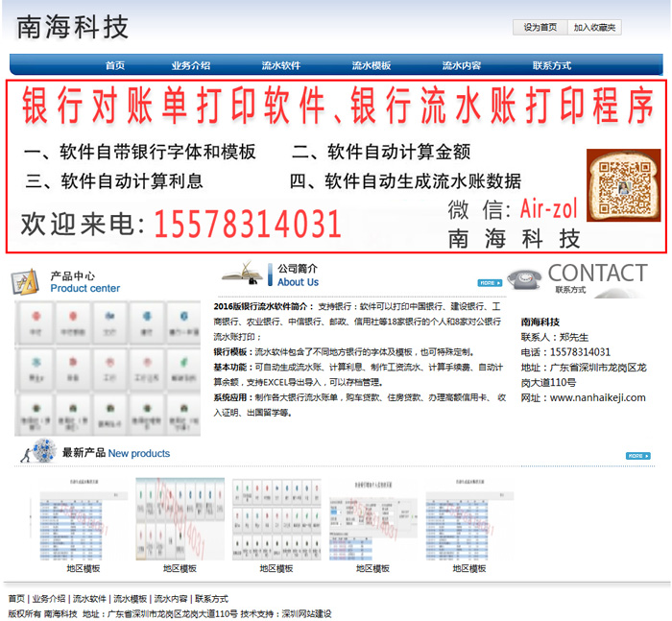Open the fourth 地区模板 product thumbnail

coord(372,520)
